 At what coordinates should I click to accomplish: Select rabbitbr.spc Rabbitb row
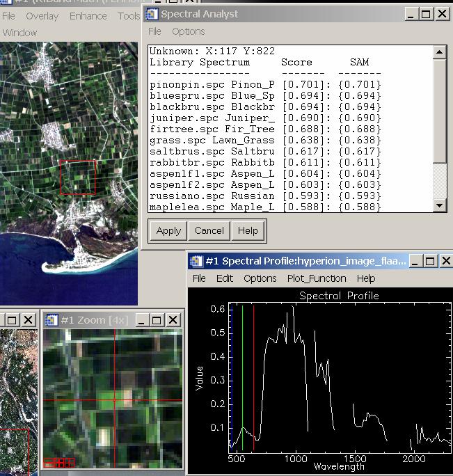click(x=265, y=163)
